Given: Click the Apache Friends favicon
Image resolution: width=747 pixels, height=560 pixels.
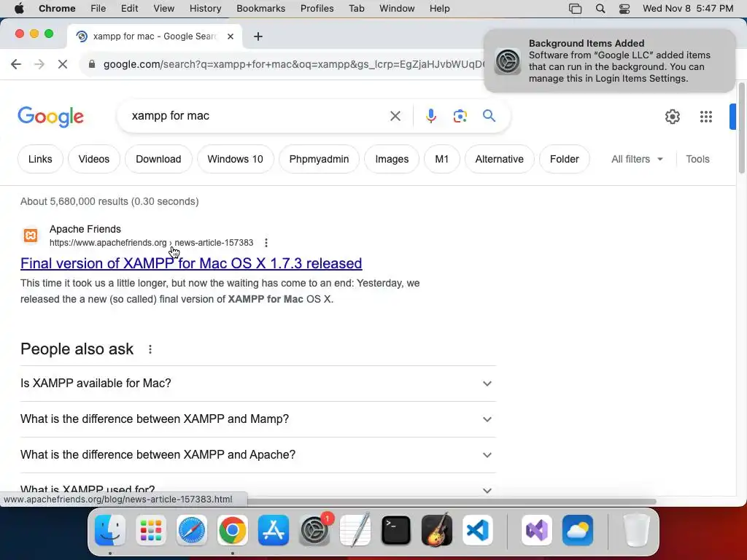Looking at the screenshot, I should [x=31, y=236].
